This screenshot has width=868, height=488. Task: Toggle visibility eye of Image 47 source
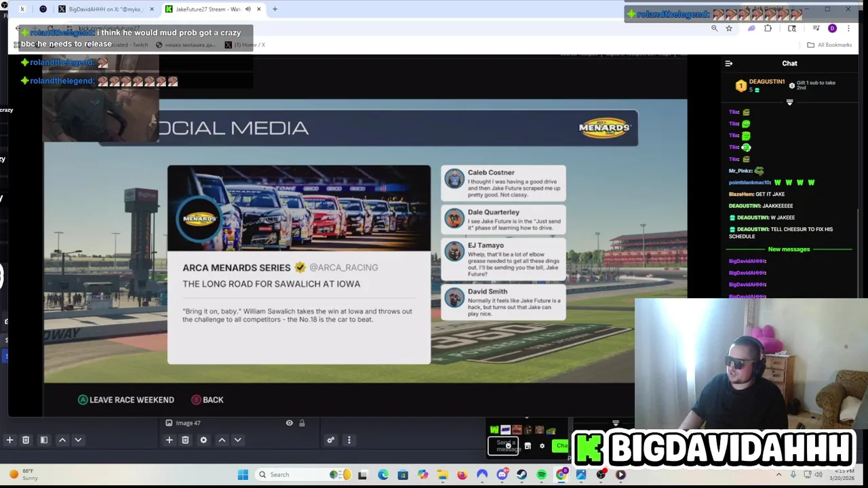point(290,423)
